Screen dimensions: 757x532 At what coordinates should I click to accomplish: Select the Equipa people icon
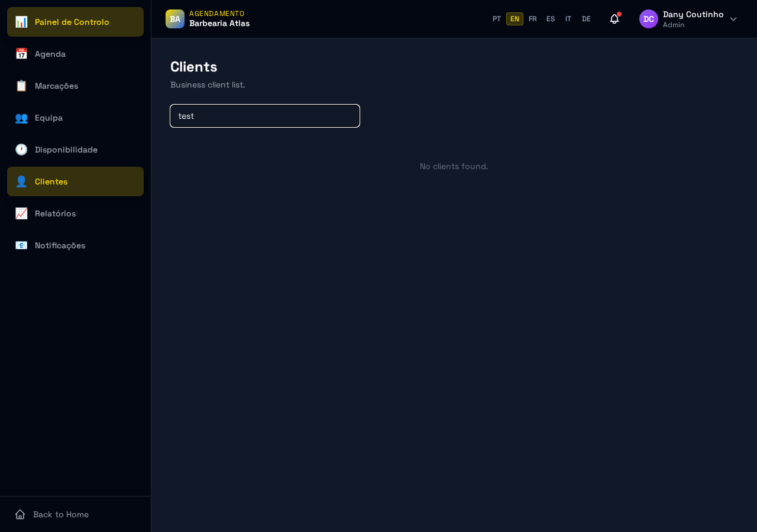(21, 118)
